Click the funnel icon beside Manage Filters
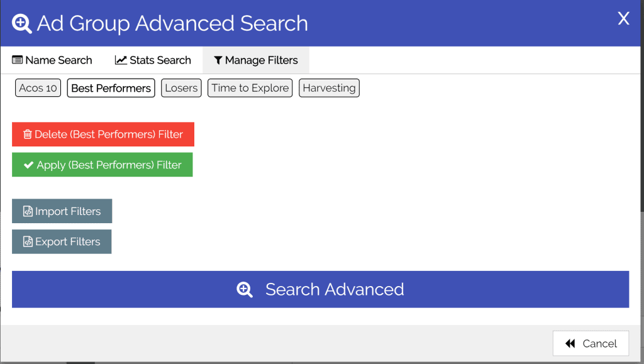Screen dimensions: 644x364 click(x=218, y=60)
